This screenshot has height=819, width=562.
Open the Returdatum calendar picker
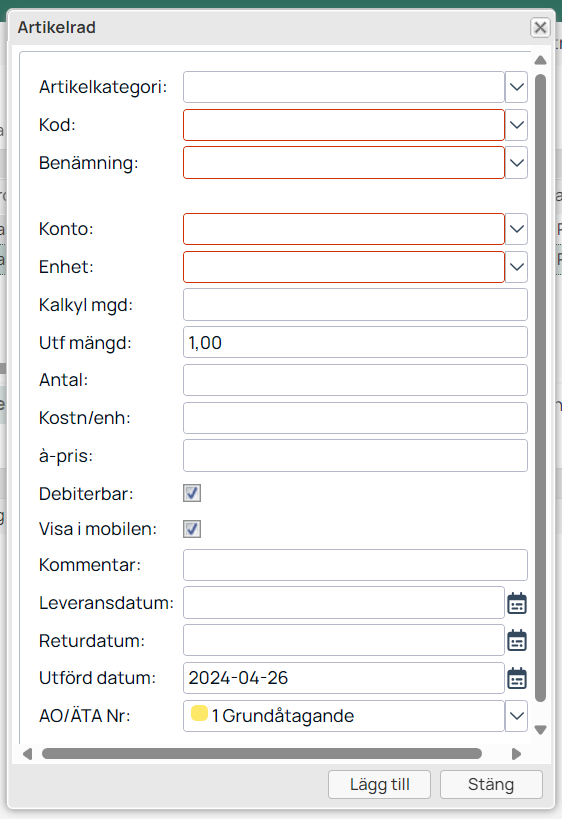(517, 641)
